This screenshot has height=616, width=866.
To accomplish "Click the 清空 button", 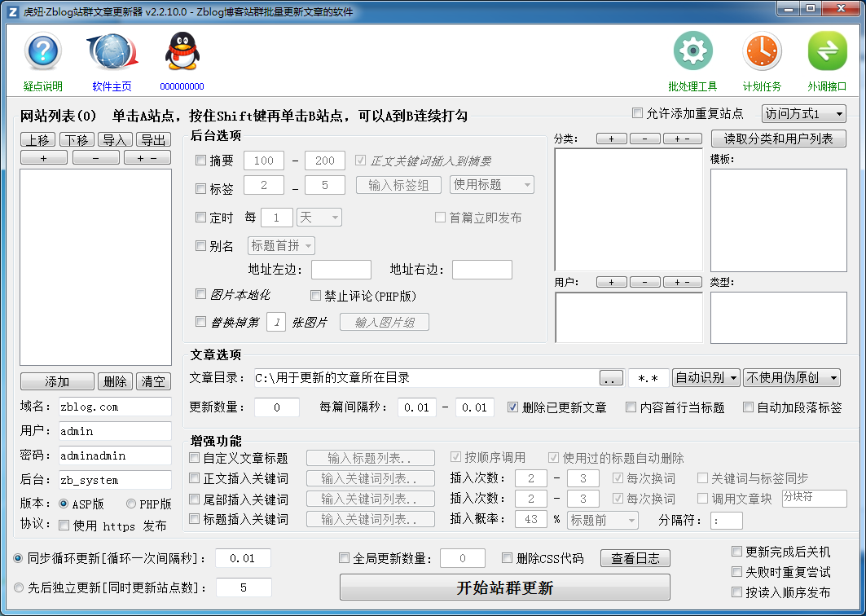I will [x=153, y=381].
